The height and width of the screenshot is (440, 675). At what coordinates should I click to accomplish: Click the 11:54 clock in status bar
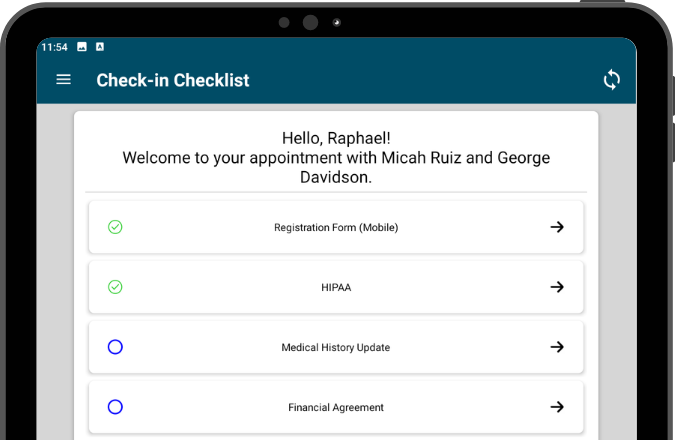[54, 47]
